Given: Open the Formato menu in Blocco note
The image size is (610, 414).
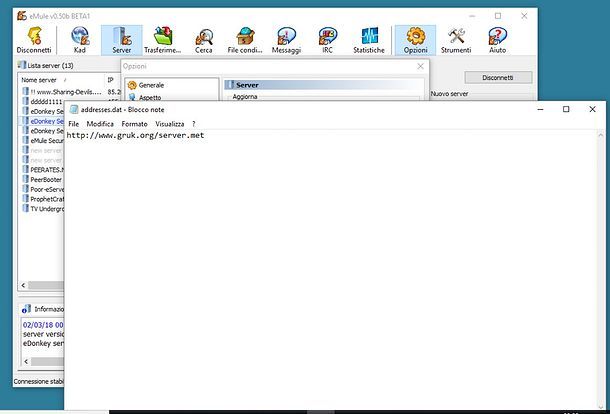Looking at the screenshot, I should 134,124.
